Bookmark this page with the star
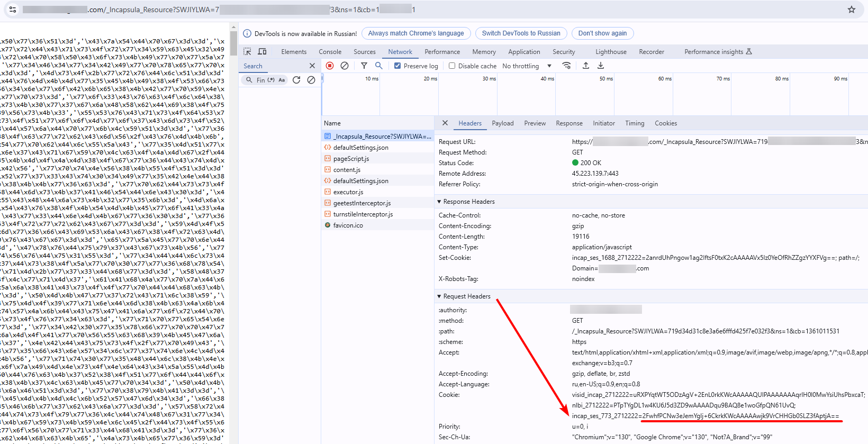Image resolution: width=868 pixels, height=444 pixels. point(852,10)
